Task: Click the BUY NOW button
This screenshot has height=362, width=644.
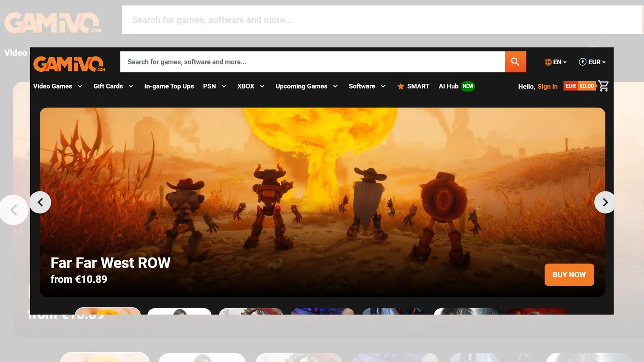Action: pyautogui.click(x=569, y=275)
